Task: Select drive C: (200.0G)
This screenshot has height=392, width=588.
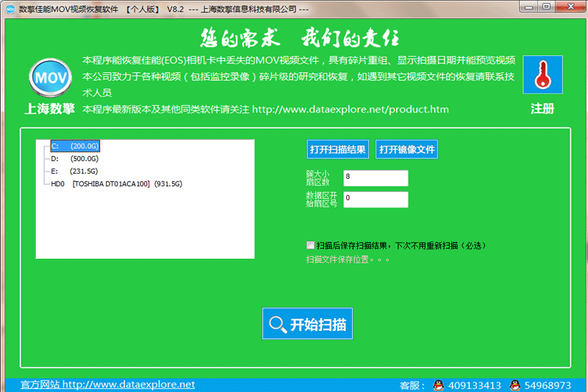Action: pos(75,146)
